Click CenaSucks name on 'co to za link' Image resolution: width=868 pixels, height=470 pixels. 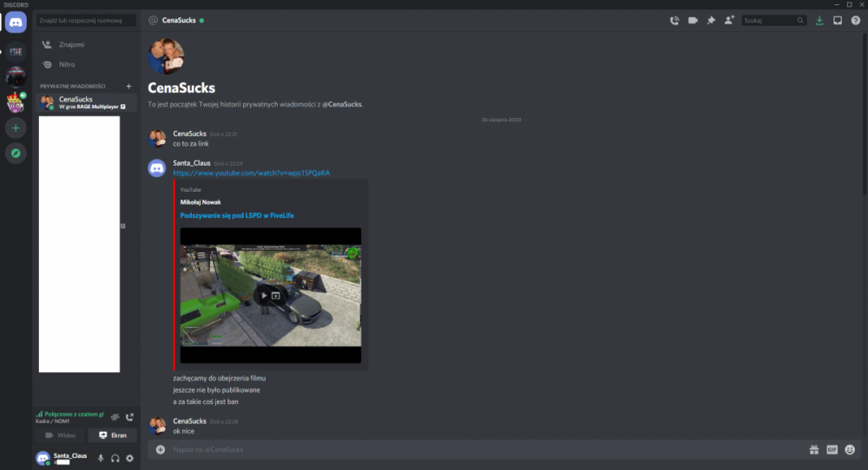(x=189, y=134)
